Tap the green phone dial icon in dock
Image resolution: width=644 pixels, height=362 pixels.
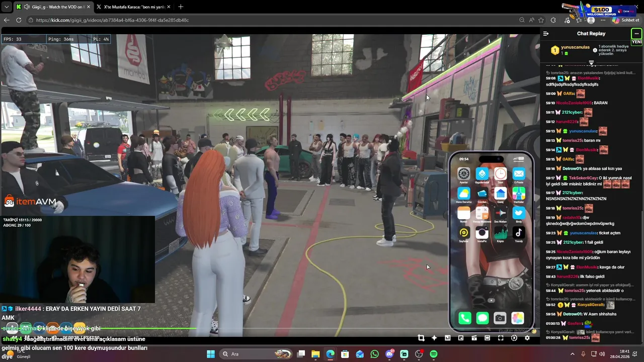tap(465, 318)
